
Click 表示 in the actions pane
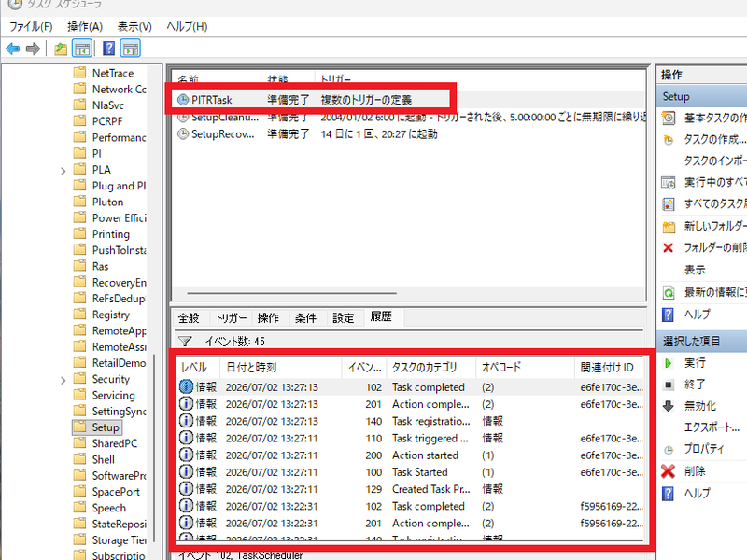point(695,270)
